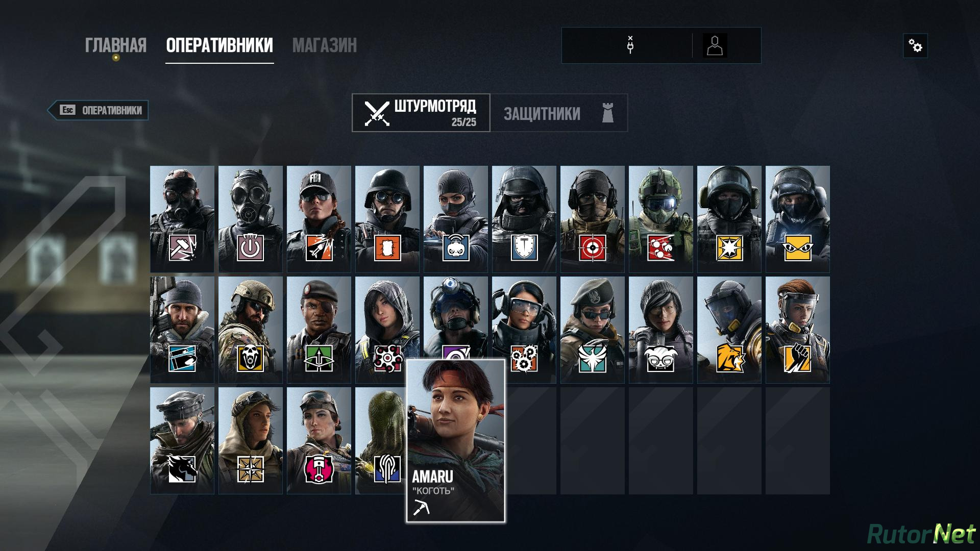Select Blackbeard operator with skull icon

coord(251,330)
